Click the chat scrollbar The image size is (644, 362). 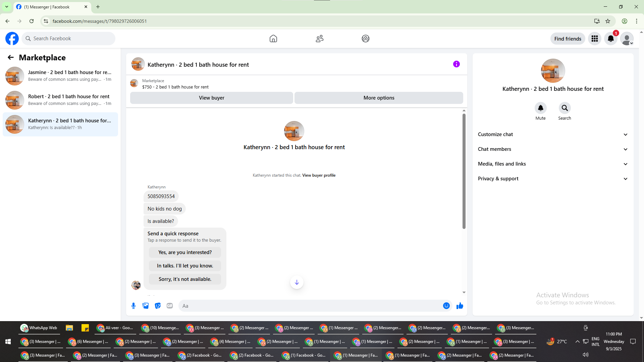point(464,171)
